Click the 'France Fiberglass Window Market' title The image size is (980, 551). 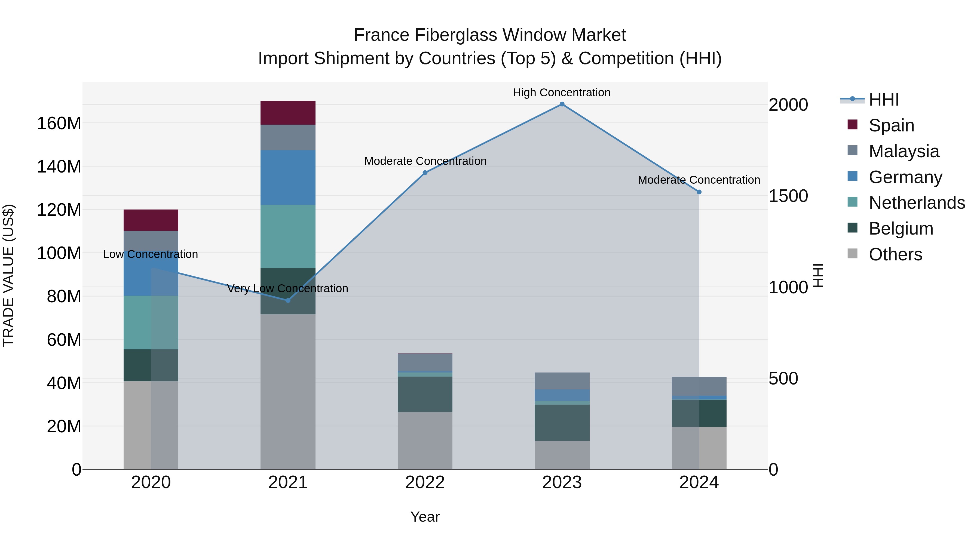point(490,35)
